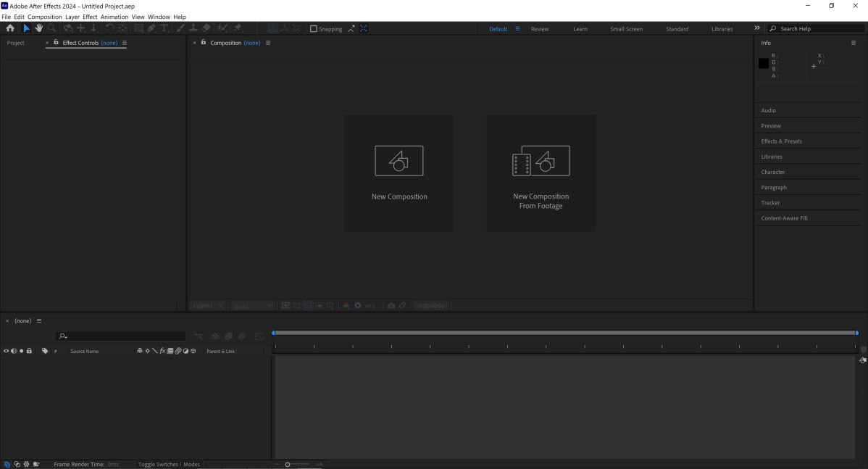Viewport: 868px width, 469px height.
Task: Toggle the lock column icon in timeline
Action: (29, 351)
